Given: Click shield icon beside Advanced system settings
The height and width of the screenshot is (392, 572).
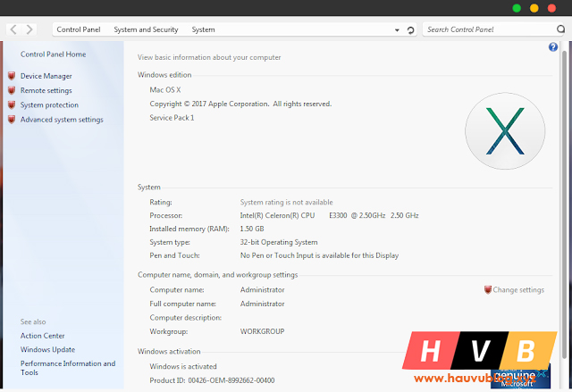Looking at the screenshot, I should click(12, 120).
